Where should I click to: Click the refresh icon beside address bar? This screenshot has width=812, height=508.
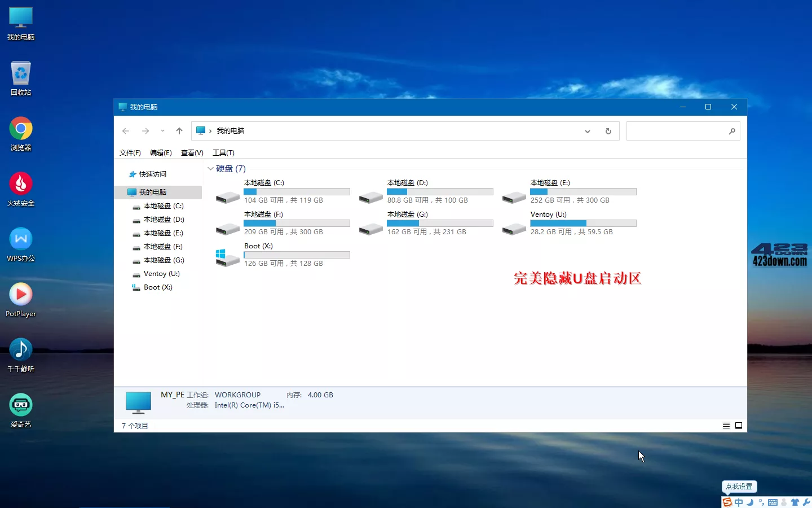608,131
